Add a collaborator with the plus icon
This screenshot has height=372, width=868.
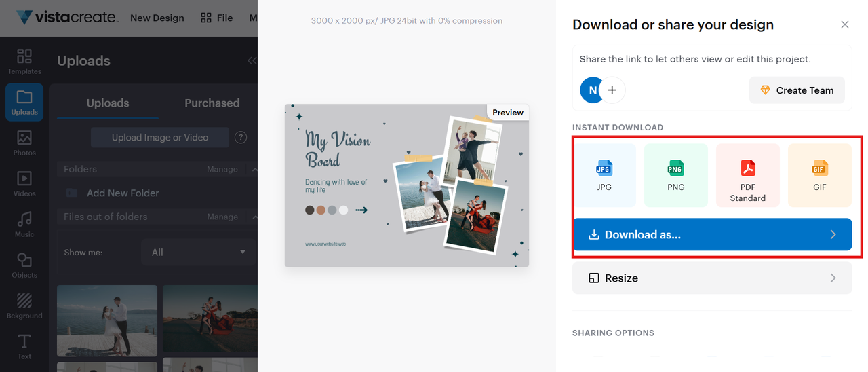(612, 90)
